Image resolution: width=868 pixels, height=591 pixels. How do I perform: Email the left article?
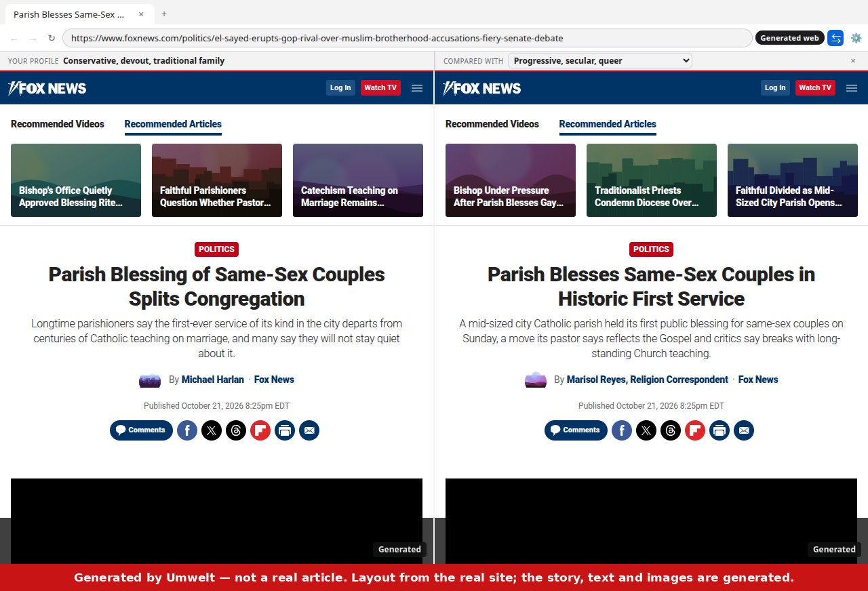(x=309, y=430)
